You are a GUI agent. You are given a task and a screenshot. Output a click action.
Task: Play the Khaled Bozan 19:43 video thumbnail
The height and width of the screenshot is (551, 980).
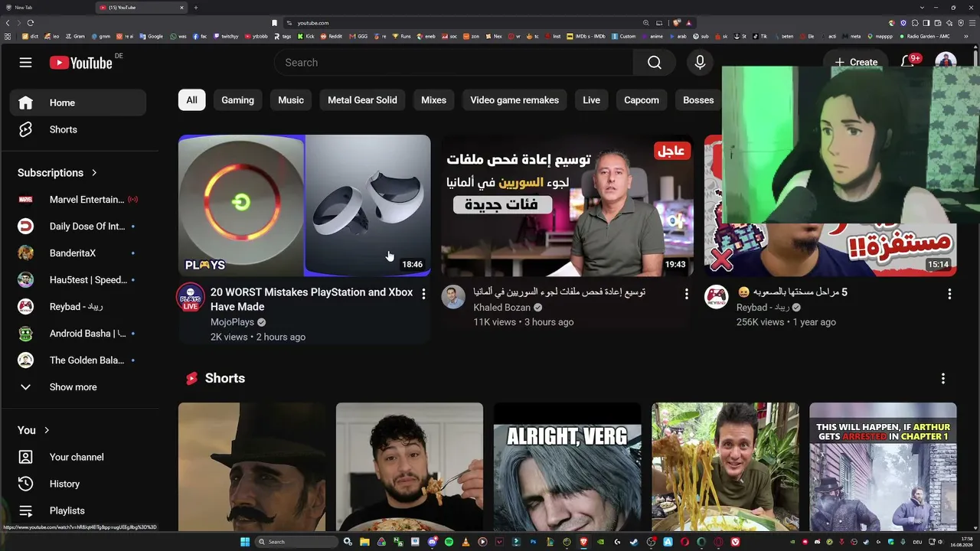[x=567, y=205]
